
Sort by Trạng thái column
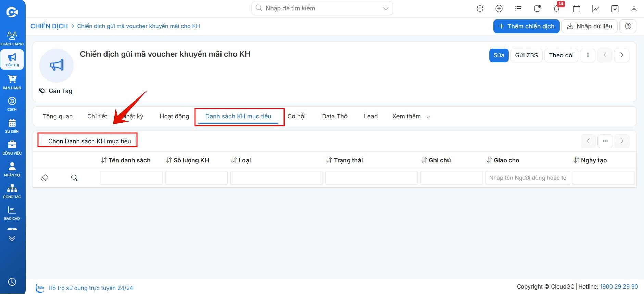click(344, 160)
